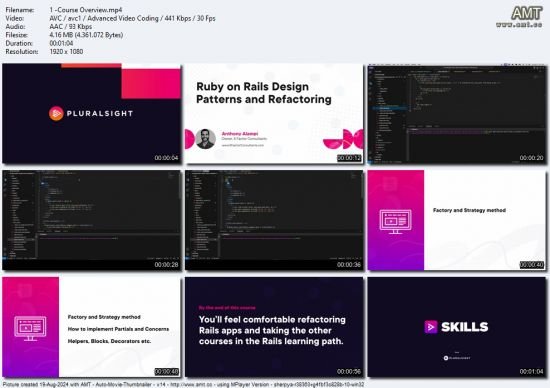
Task: Click the 00:01:04 timestamp on the last frame
Action: 531,371
